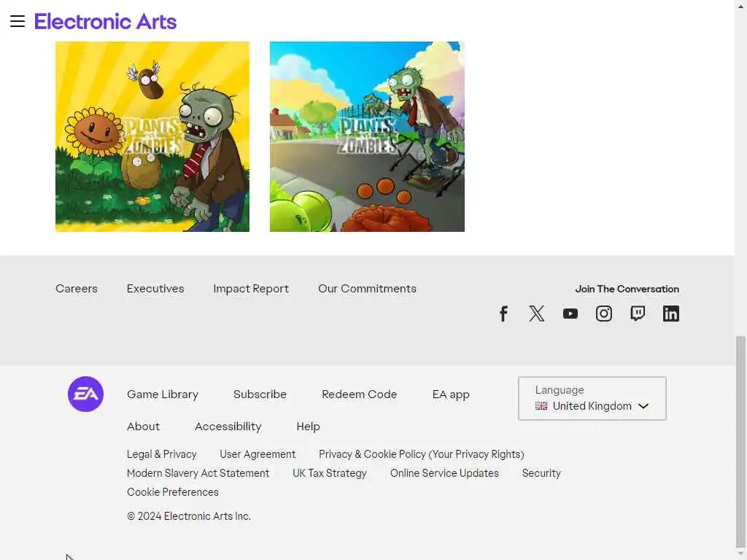Viewport: 747px width, 560px height.
Task: Read the User Agreement
Action: click(x=258, y=454)
